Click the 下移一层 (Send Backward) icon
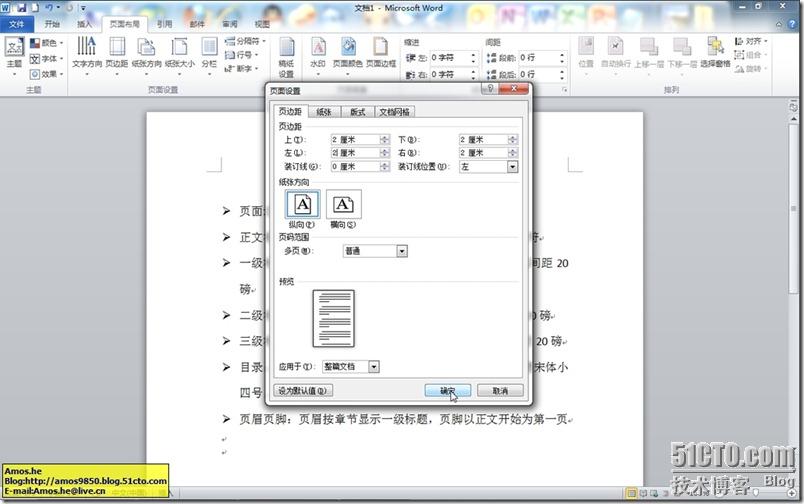This screenshot has height=504, width=804. coord(682,53)
